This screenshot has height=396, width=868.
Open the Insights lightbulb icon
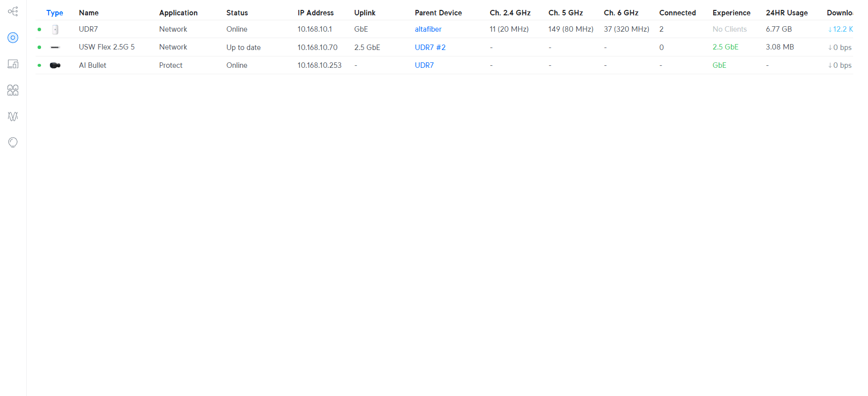click(x=13, y=143)
